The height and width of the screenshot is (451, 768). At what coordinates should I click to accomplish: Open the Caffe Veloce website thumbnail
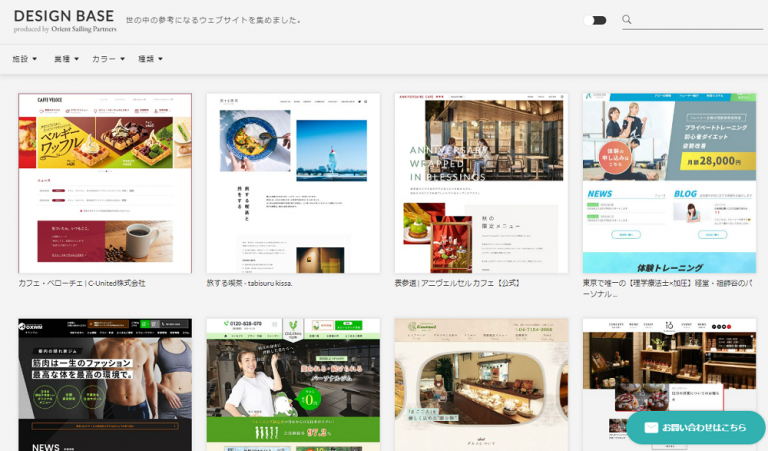[x=105, y=183]
